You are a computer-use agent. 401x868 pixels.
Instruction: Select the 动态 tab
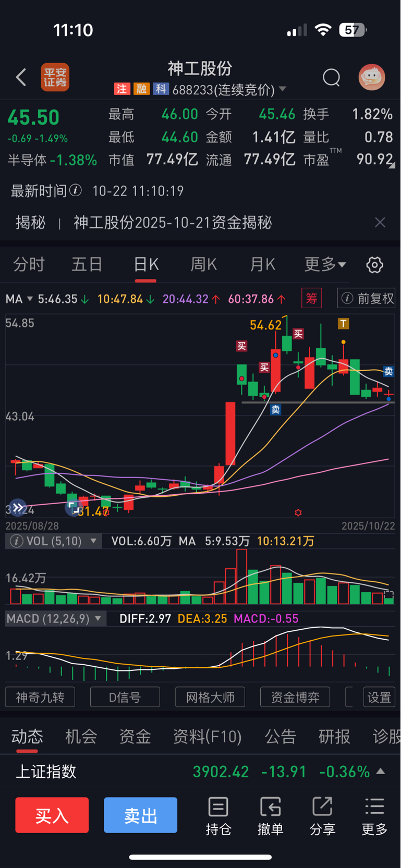click(x=27, y=737)
